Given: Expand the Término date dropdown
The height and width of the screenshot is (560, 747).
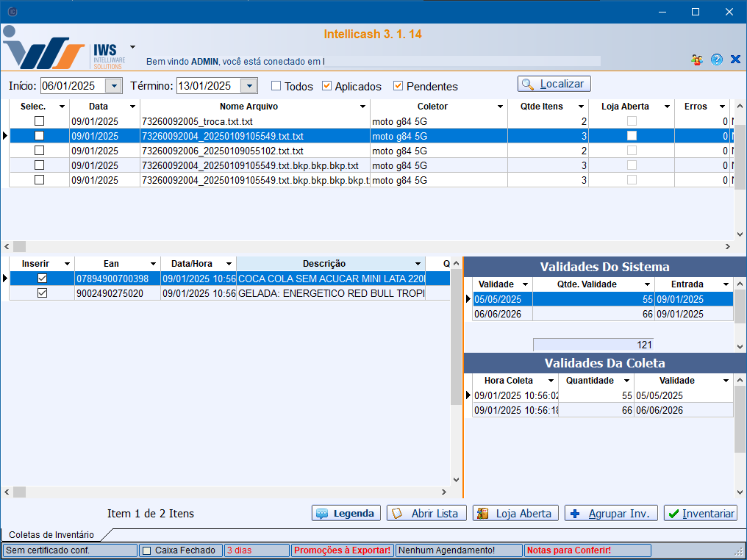Looking at the screenshot, I should (x=249, y=86).
